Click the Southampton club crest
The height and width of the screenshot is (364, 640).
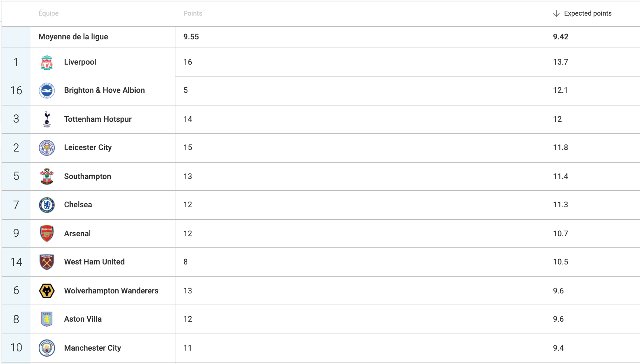click(47, 176)
